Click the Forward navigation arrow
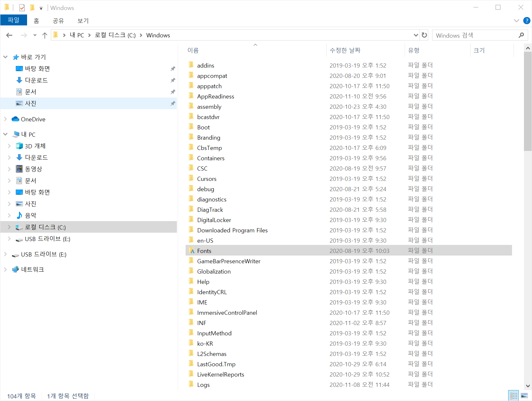This screenshot has height=401, width=532. point(24,35)
